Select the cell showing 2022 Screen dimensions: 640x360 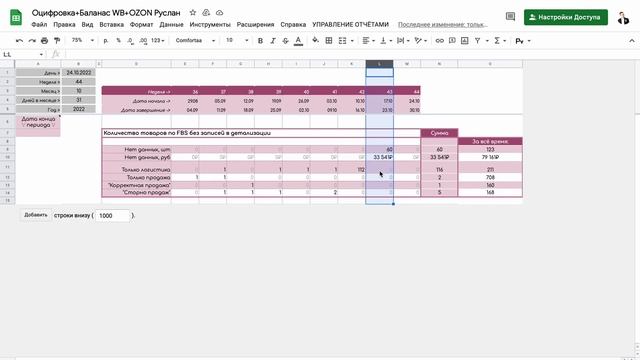[x=79, y=109]
